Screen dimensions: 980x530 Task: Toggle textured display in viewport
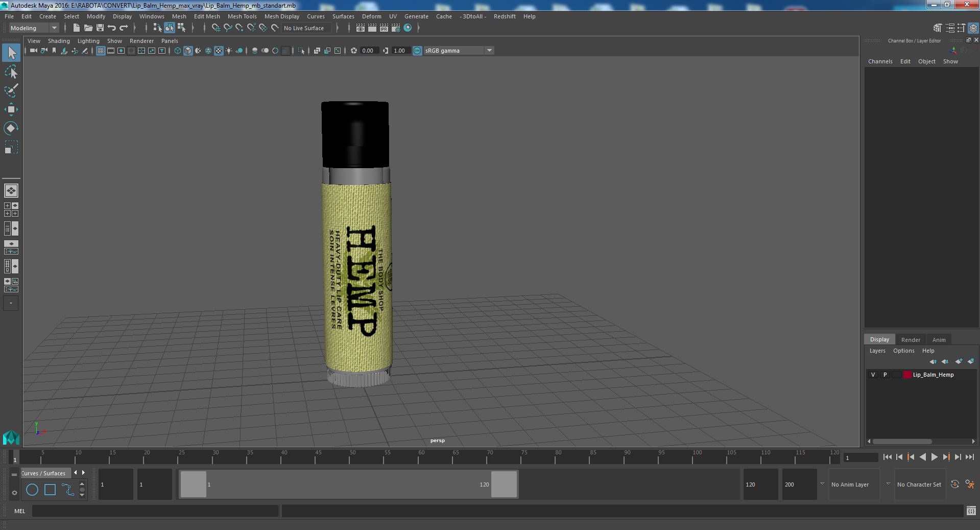[x=219, y=51]
